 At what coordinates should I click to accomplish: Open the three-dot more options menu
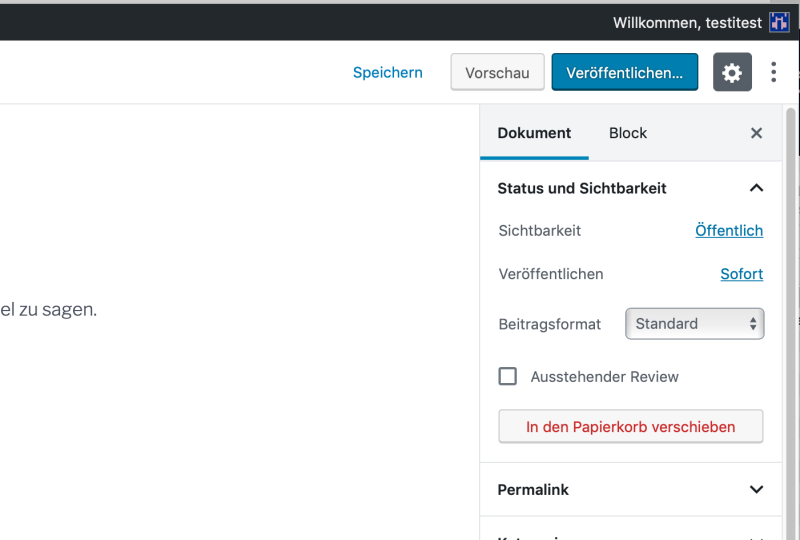(773, 73)
